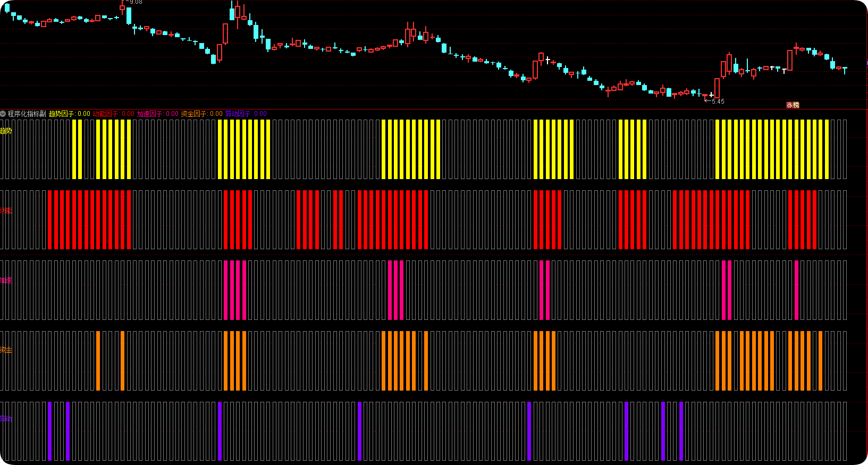The image size is (868, 465).
Task: Click the yellow 趋势 row label
Action: pos(5,131)
